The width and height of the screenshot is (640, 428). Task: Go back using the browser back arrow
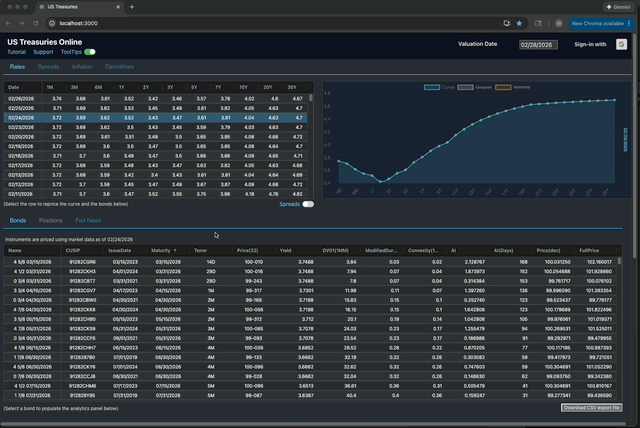click(8, 23)
